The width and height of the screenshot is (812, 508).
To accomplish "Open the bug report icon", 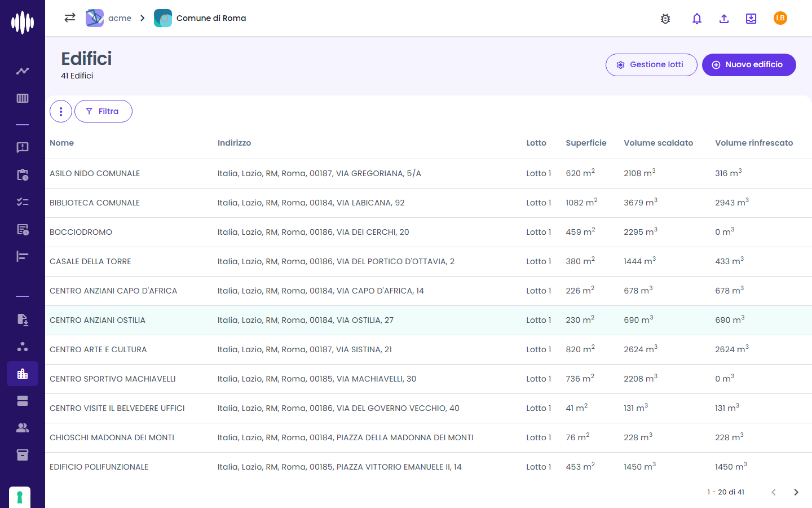I will coord(665,19).
